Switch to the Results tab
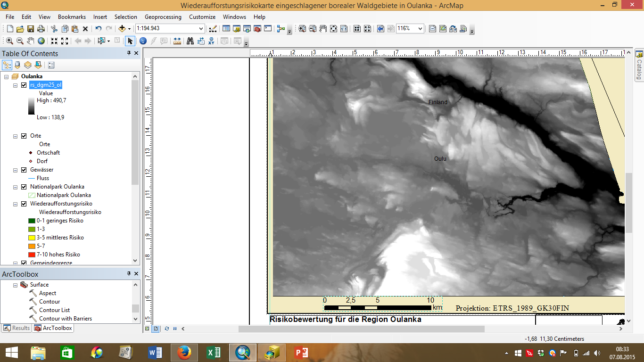Image resolution: width=644 pixels, height=362 pixels. click(x=17, y=328)
